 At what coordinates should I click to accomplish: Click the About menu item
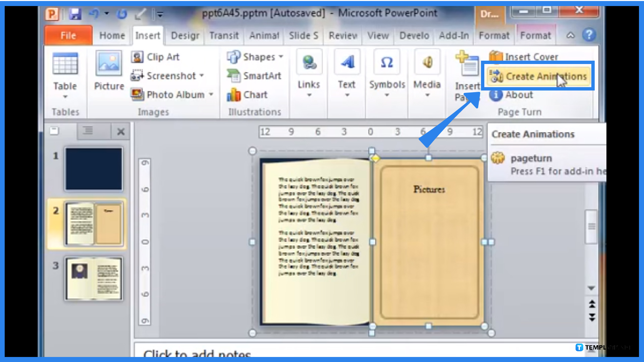tap(519, 95)
